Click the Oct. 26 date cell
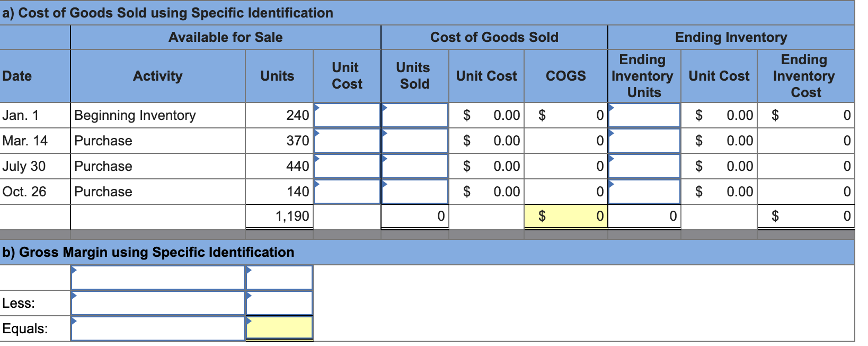 click(x=35, y=192)
